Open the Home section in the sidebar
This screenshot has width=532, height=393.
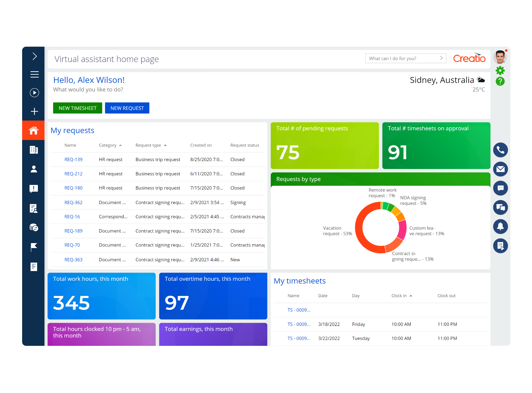click(34, 130)
